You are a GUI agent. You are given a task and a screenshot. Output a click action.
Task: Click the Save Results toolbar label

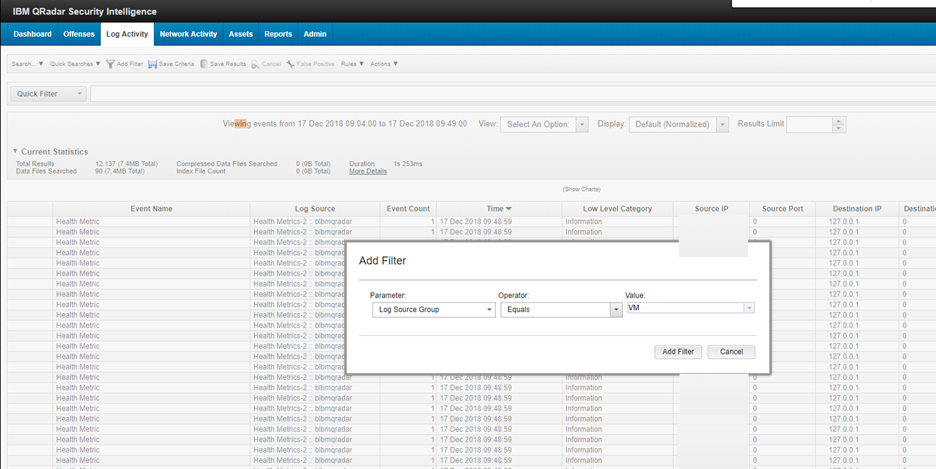pyautogui.click(x=228, y=64)
